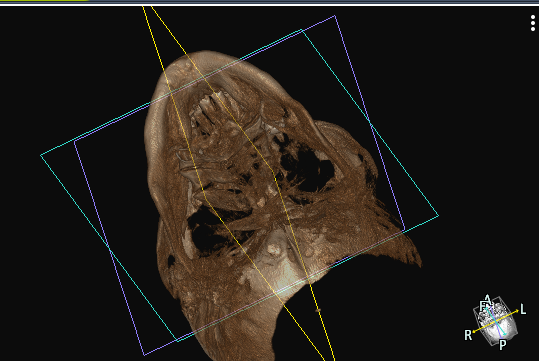Open the three-dot viewport options menu
Image resolution: width=539 pixels, height=361 pixels.
pyautogui.click(x=532, y=23)
